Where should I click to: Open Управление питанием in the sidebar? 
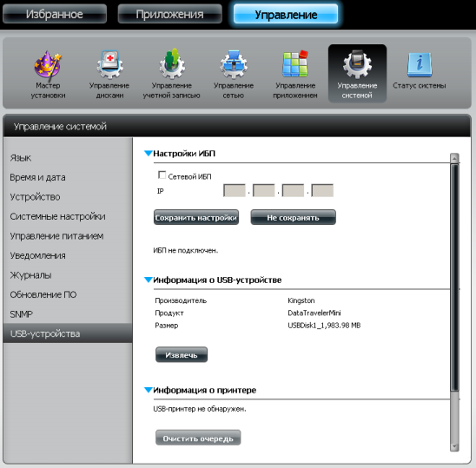tap(56, 236)
